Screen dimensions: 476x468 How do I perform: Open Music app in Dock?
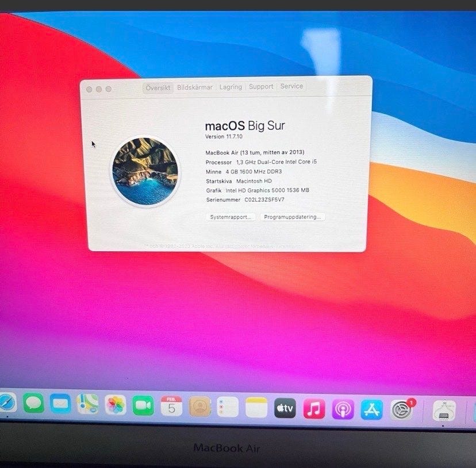pyautogui.click(x=314, y=409)
